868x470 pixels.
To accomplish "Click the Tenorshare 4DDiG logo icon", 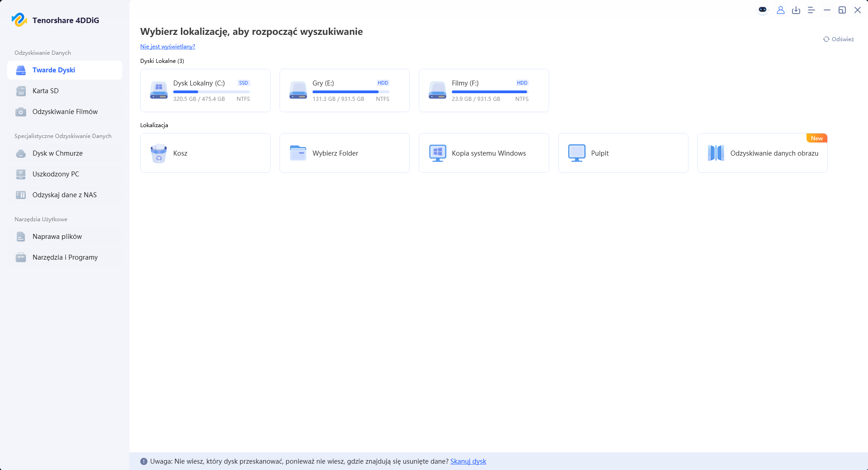I will (x=19, y=20).
